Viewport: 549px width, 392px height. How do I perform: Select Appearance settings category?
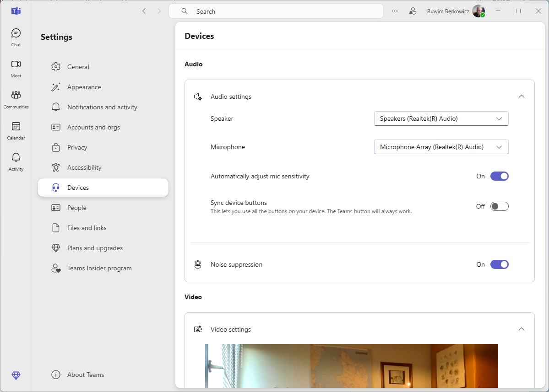(x=103, y=87)
